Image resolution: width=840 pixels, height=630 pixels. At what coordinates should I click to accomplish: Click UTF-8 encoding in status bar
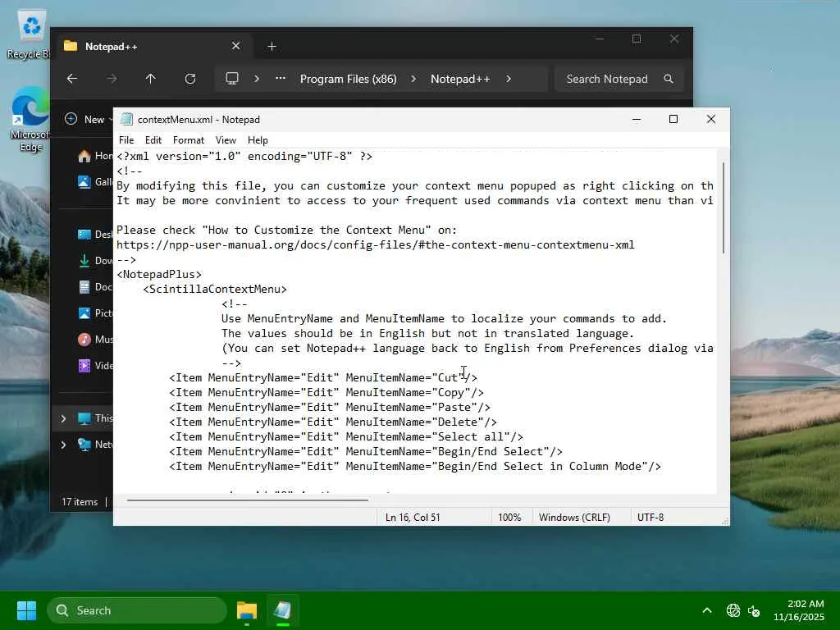[651, 518]
